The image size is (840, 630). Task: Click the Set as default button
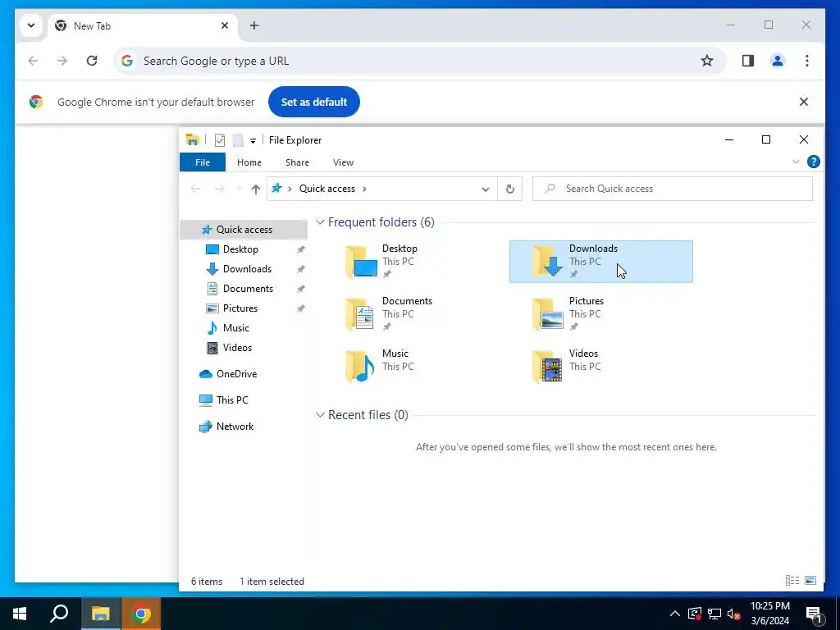(x=314, y=102)
